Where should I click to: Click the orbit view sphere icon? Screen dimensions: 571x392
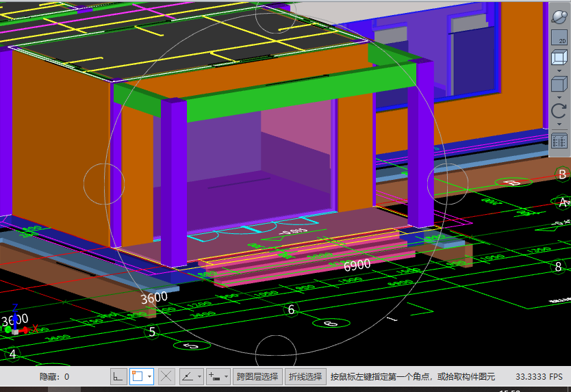point(559,16)
